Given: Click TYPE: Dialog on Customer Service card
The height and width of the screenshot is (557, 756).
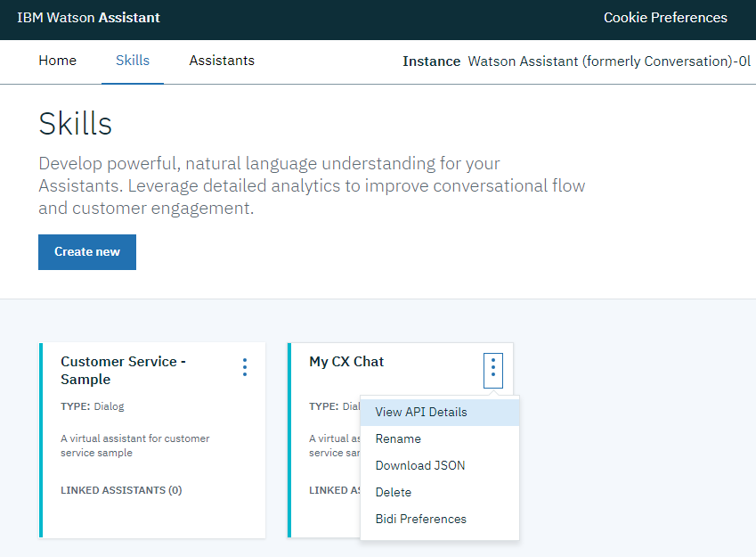Looking at the screenshot, I should pyautogui.click(x=93, y=406).
